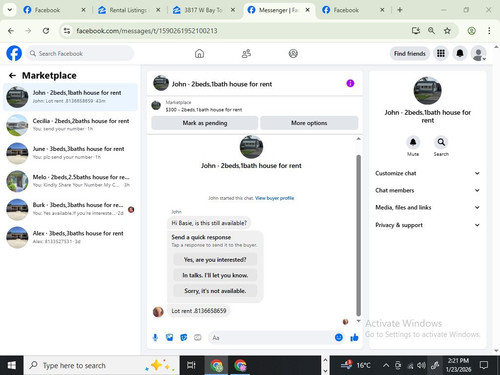Bookmark this page with the star icon
The width and height of the screenshot is (500, 375).
point(447,31)
